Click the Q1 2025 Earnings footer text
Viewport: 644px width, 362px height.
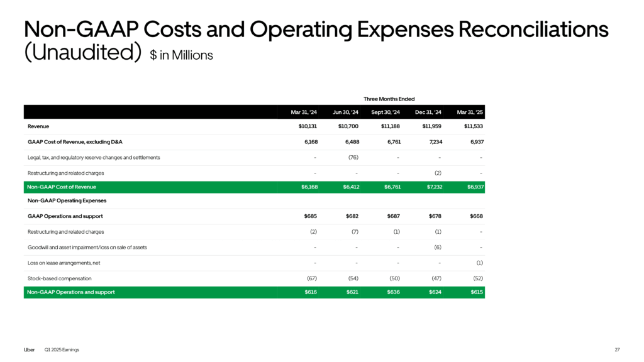coord(62,349)
